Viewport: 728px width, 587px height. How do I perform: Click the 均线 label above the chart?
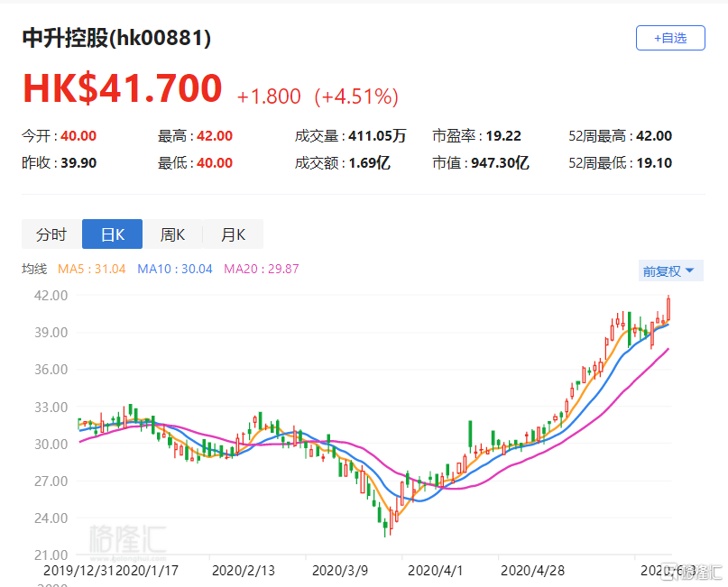(x=34, y=269)
